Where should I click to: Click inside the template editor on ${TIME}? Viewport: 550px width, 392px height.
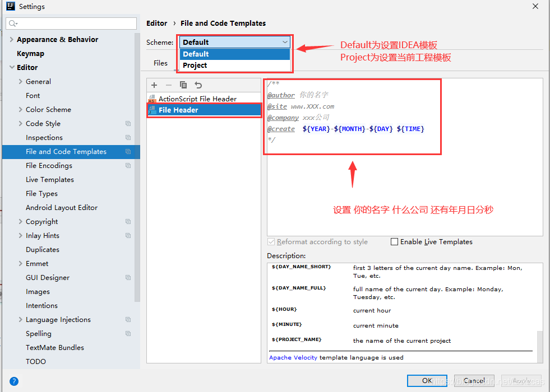click(x=410, y=129)
